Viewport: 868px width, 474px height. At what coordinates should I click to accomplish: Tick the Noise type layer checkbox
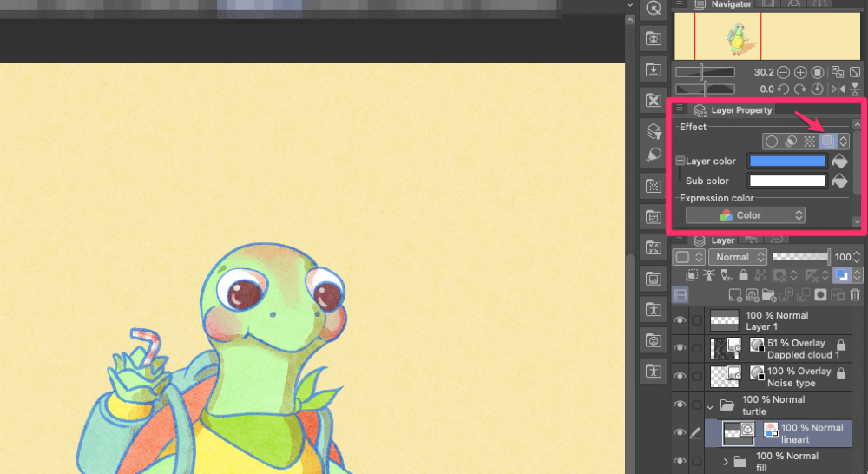coord(697,376)
